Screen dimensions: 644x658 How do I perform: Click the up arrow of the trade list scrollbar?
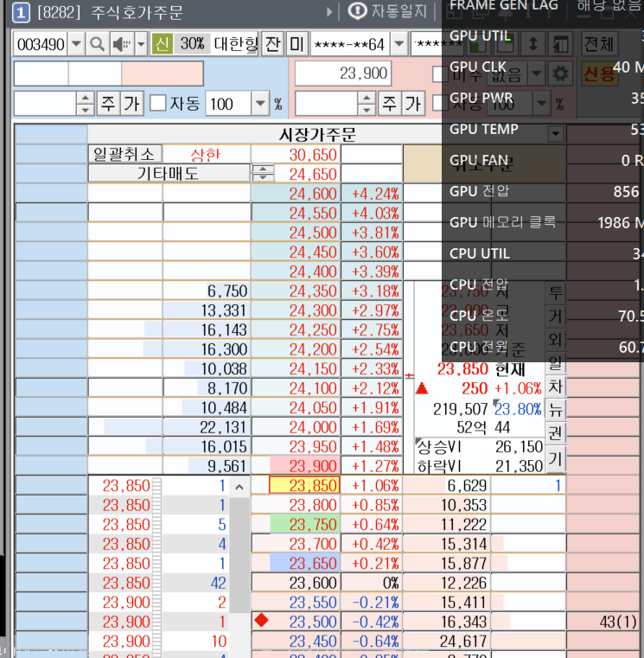[x=239, y=487]
